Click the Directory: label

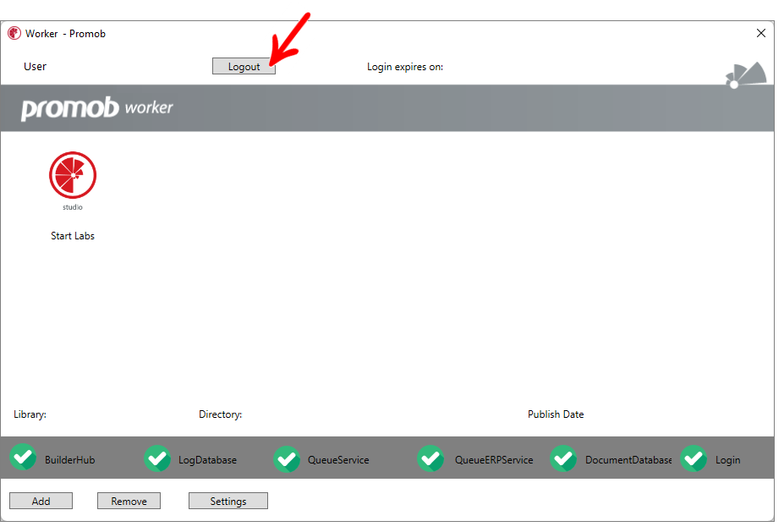click(221, 414)
